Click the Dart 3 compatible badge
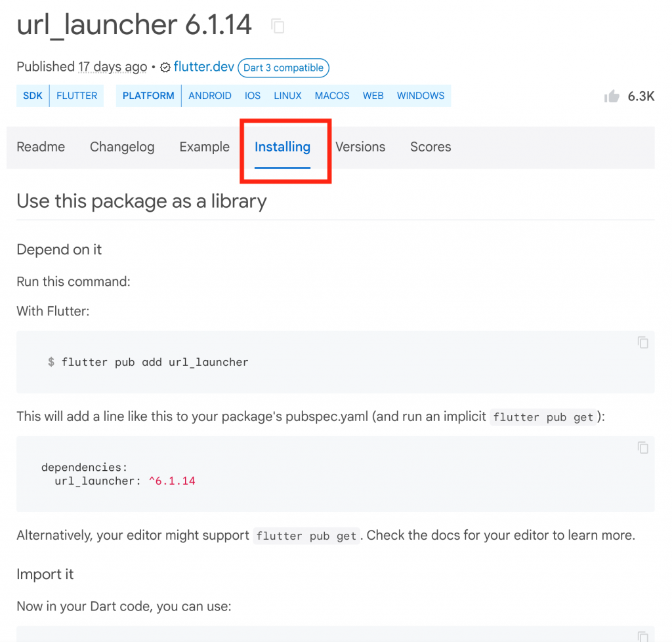 point(283,68)
